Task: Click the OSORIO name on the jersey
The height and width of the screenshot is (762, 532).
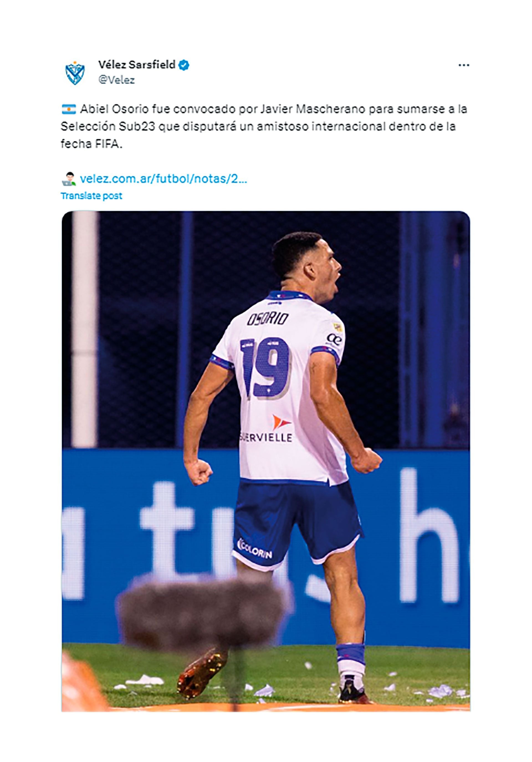Action: click(267, 319)
